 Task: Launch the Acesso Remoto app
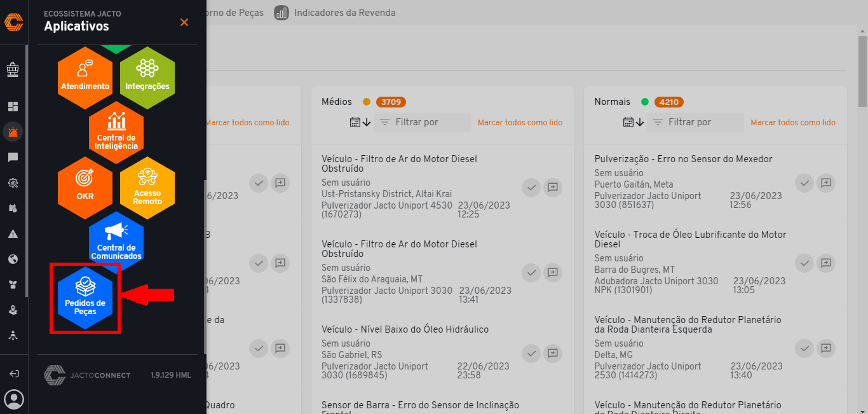coord(147,188)
